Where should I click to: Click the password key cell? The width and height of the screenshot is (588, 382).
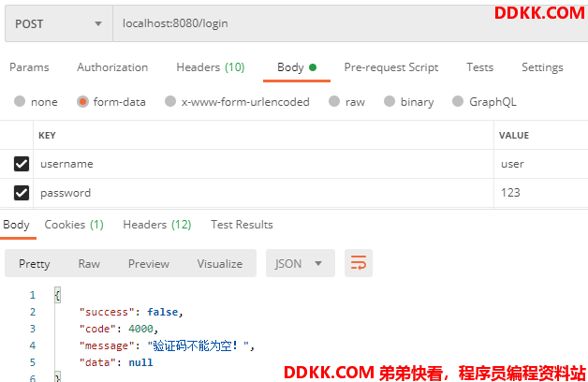click(x=263, y=193)
